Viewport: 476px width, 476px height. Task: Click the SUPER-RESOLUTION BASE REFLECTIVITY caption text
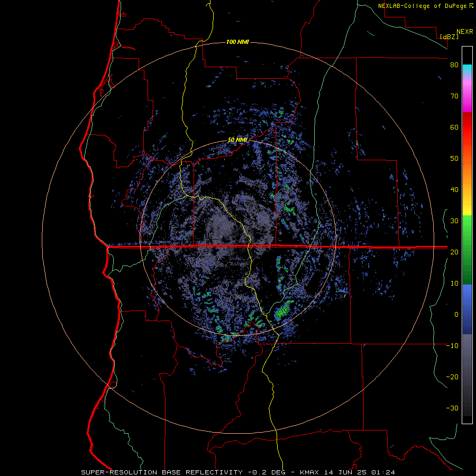click(162, 472)
